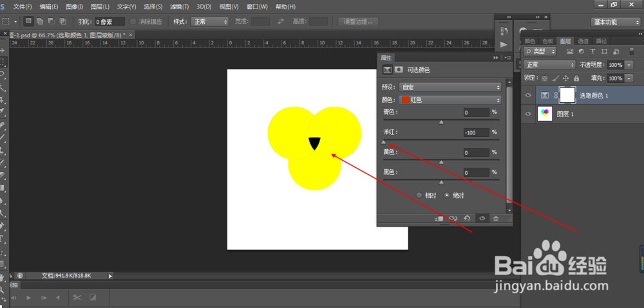Open the 滤镜(T) menu
Image resolution: width=644 pixels, height=308 pixels.
pos(180,7)
